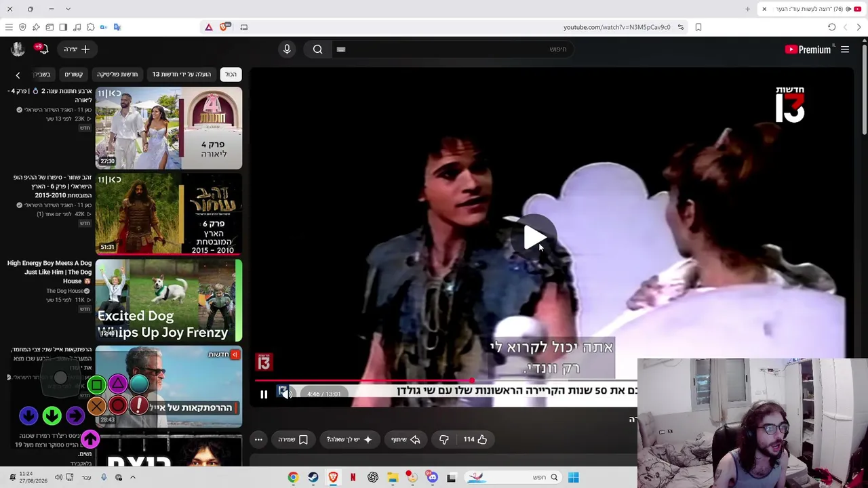Open the יצירה create button
Screen dimensions: 868x488
click(77, 49)
